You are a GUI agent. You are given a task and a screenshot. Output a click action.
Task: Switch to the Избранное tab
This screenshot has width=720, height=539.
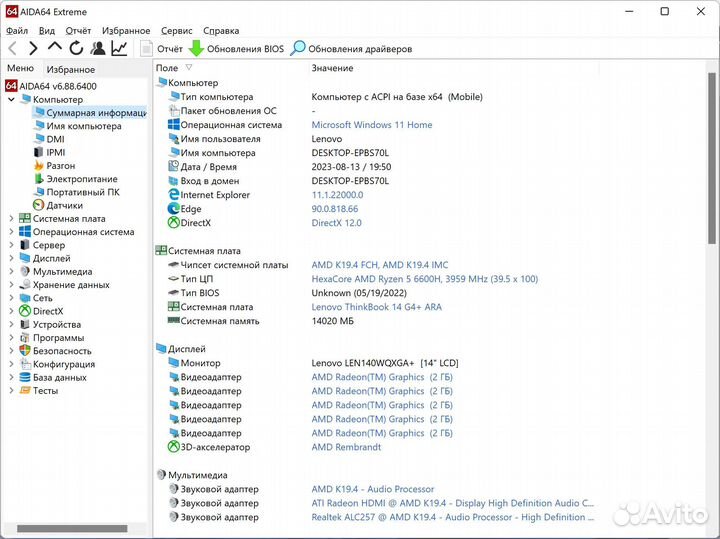[70, 69]
